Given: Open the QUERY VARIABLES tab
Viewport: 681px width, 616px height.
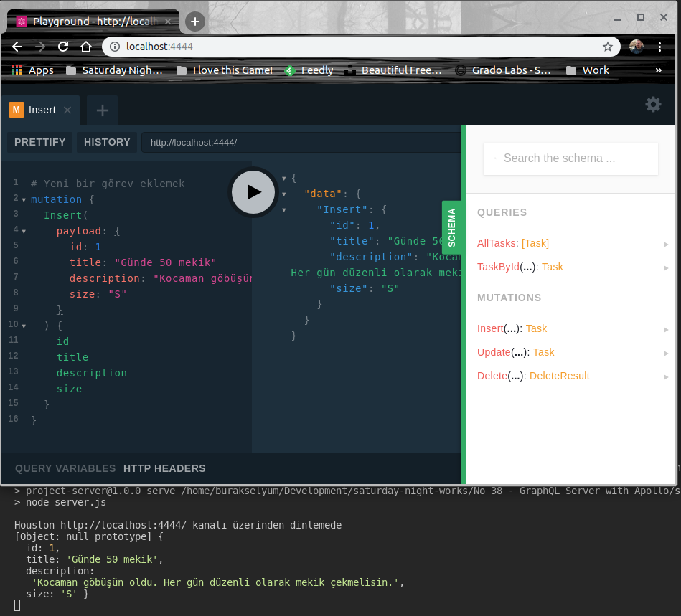Looking at the screenshot, I should (65, 468).
